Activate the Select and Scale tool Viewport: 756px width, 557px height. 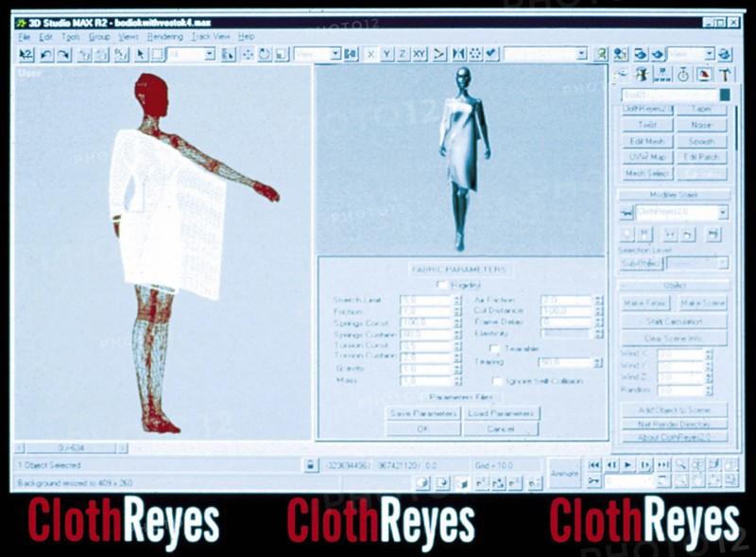282,55
